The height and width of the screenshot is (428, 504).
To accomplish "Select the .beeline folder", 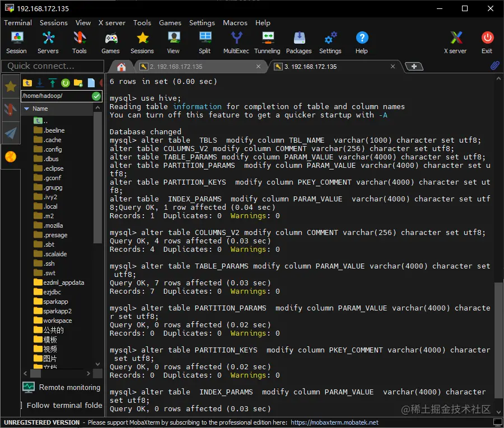I will point(49,130).
